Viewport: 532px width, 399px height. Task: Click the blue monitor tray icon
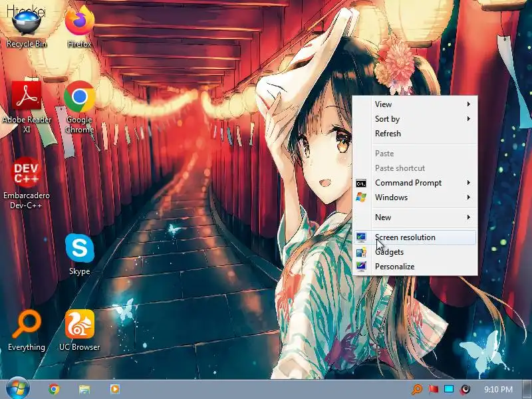click(449, 389)
